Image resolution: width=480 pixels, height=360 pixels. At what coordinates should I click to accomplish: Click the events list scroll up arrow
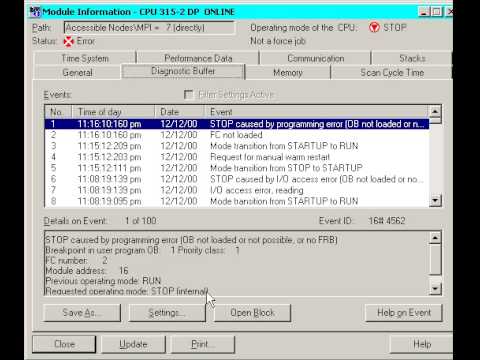click(x=435, y=112)
